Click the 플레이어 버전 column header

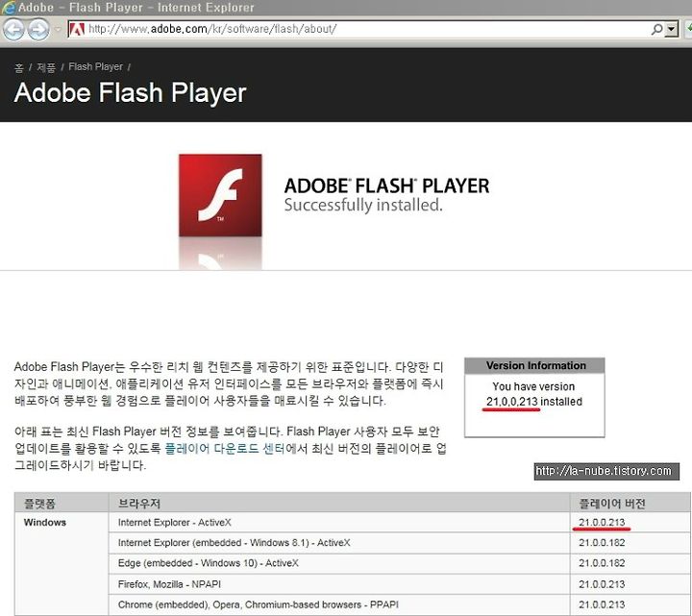tap(630, 503)
